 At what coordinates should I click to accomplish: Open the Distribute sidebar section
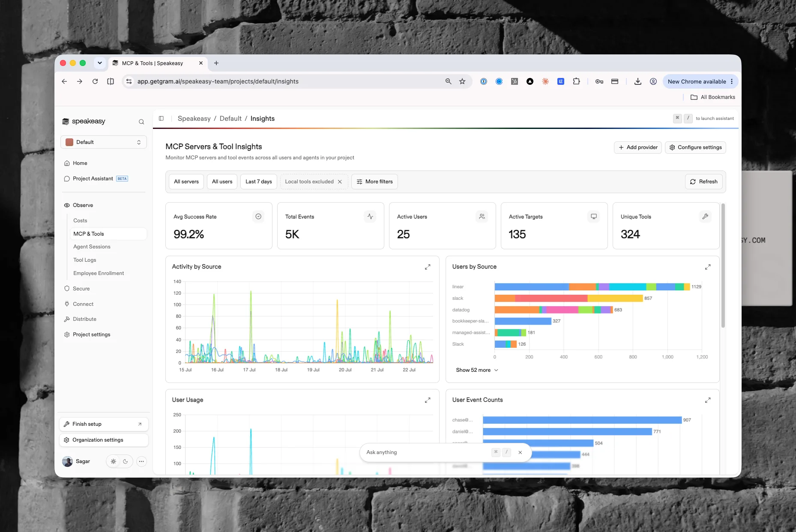[84, 319]
